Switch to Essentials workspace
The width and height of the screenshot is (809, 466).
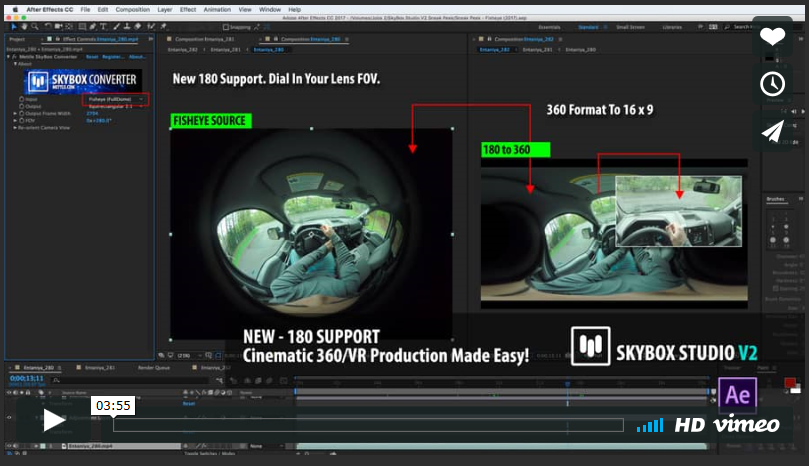(x=549, y=27)
